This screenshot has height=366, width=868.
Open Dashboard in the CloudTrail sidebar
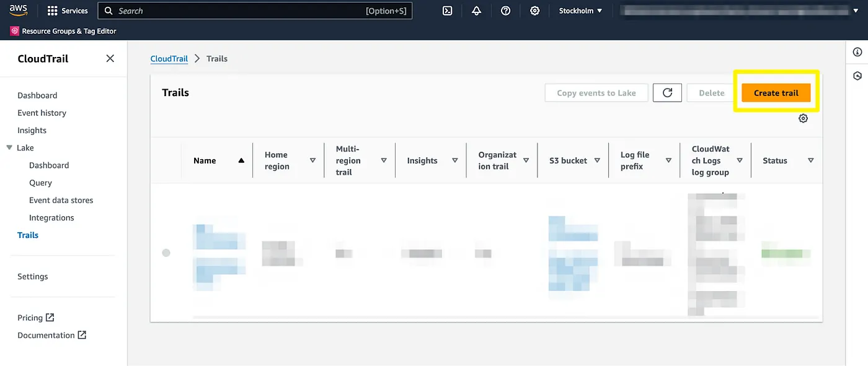[x=37, y=95]
